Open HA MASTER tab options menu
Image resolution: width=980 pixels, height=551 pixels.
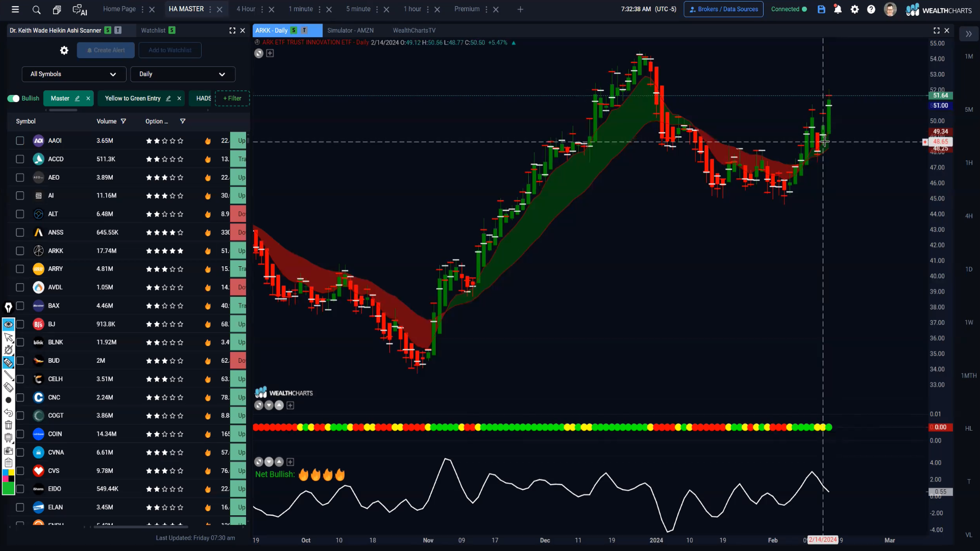[x=210, y=9]
